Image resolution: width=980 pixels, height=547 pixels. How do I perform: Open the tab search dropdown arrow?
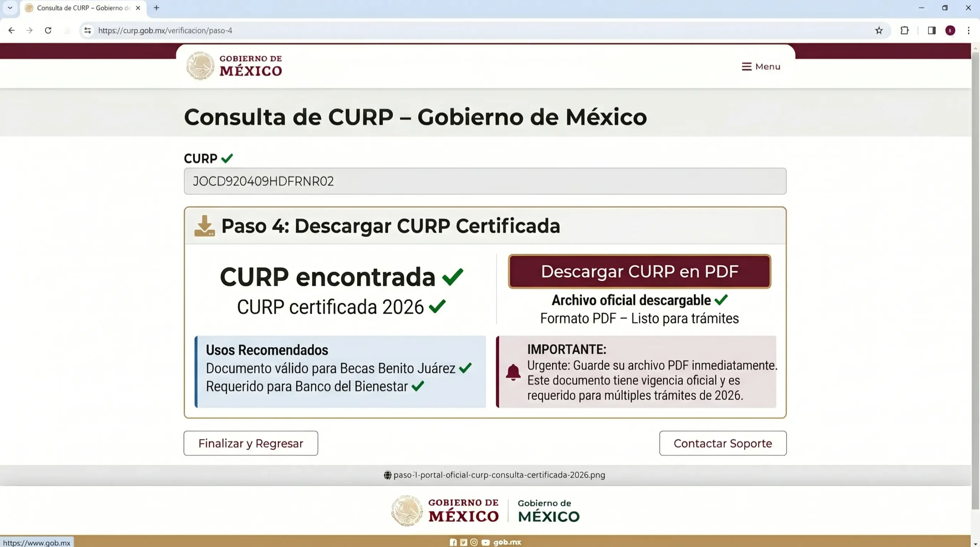10,8
